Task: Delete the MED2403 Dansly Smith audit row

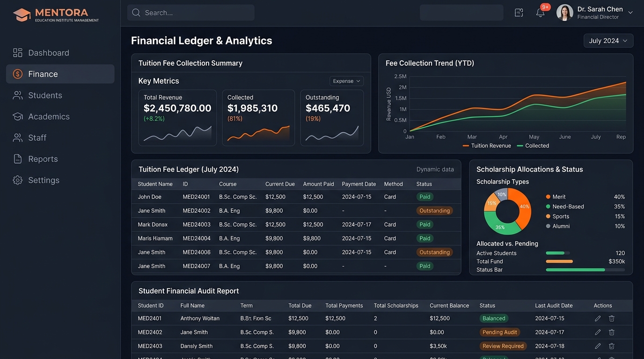Action: [612, 346]
